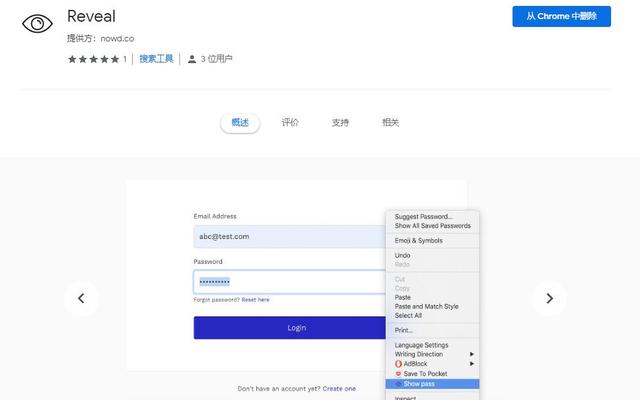Choose Select All in context menu
This screenshot has width=640, height=400.
[408, 316]
